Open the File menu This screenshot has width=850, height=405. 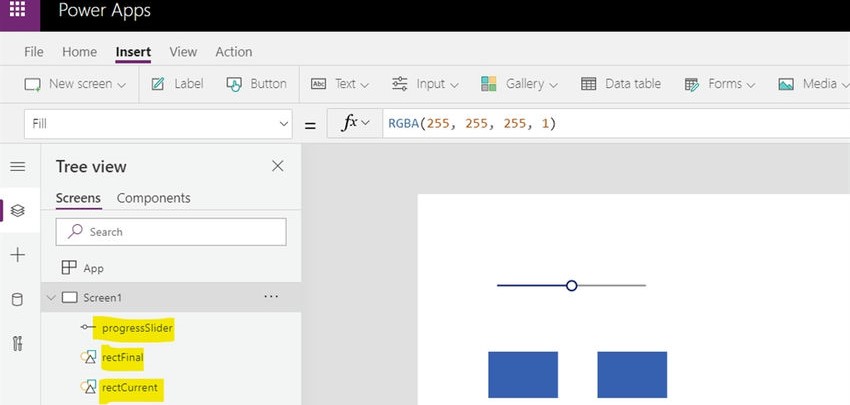click(34, 52)
